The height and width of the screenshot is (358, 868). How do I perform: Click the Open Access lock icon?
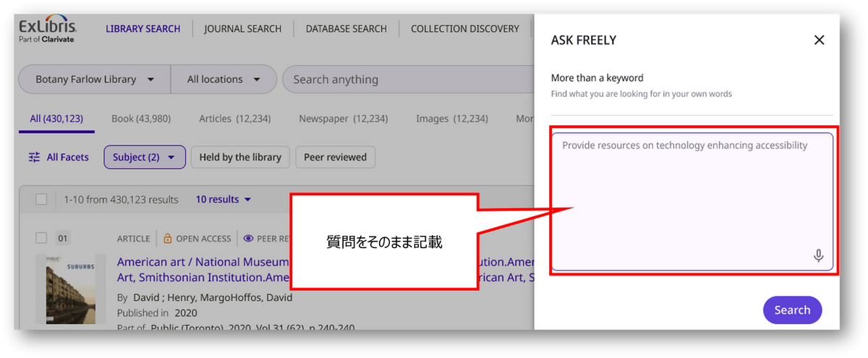(x=167, y=238)
